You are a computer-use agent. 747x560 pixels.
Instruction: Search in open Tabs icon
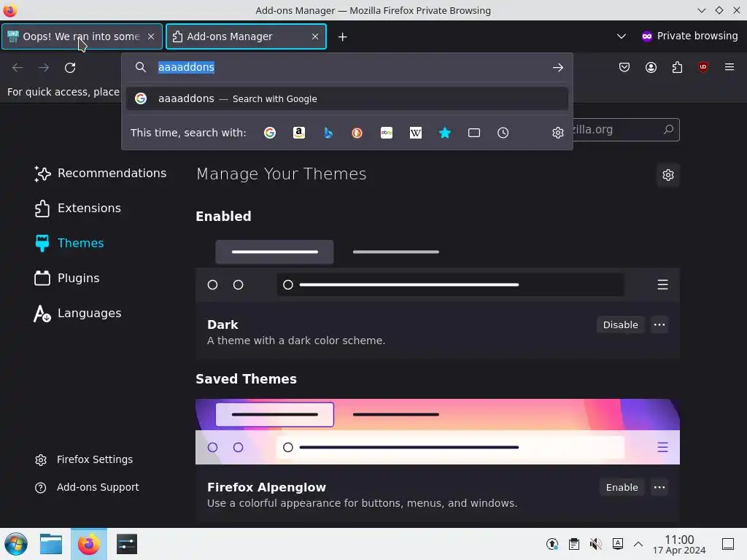pyautogui.click(x=474, y=133)
